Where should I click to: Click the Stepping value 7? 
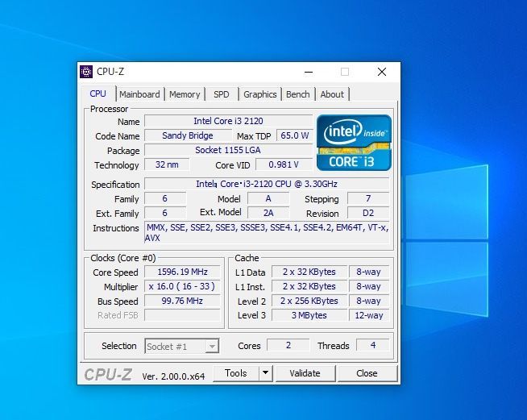point(368,199)
